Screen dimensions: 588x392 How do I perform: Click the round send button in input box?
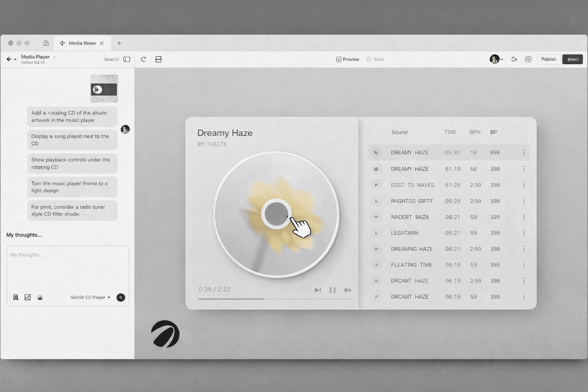point(121,297)
